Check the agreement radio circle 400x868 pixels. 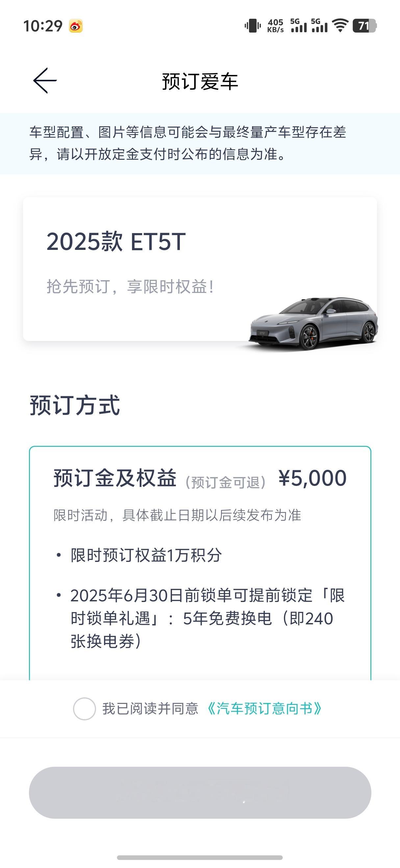84,709
